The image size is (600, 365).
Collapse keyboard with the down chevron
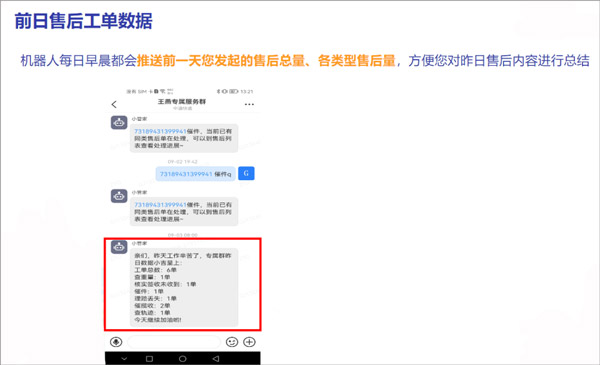pos(124,359)
